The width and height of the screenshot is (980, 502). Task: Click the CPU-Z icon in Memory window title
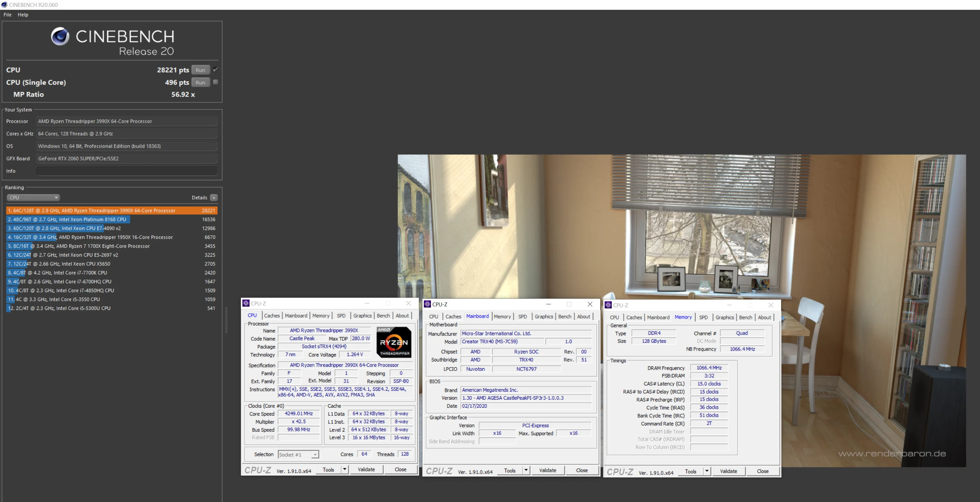[x=608, y=305]
